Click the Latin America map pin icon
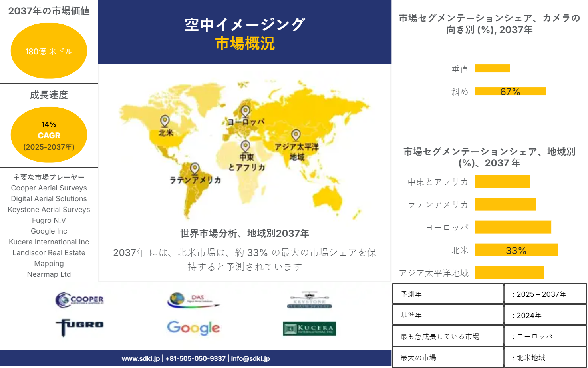Image resolution: width=588 pixels, height=368 pixels. (x=195, y=168)
